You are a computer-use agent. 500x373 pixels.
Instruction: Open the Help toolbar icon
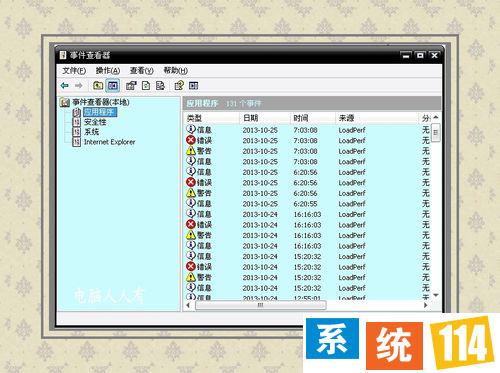(179, 86)
